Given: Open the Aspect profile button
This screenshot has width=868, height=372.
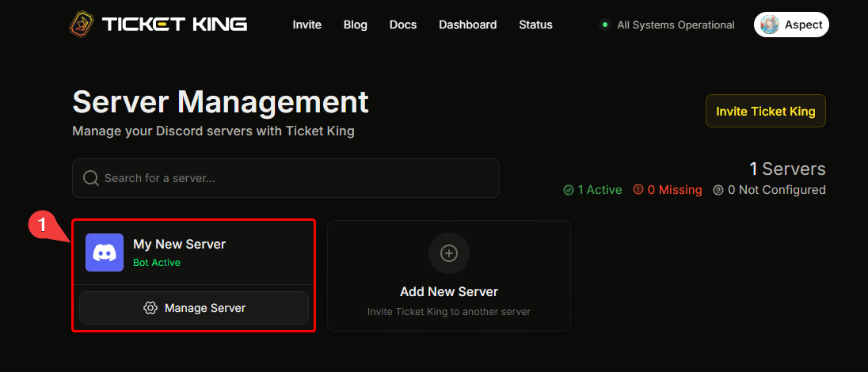Looking at the screenshot, I should 792,25.
